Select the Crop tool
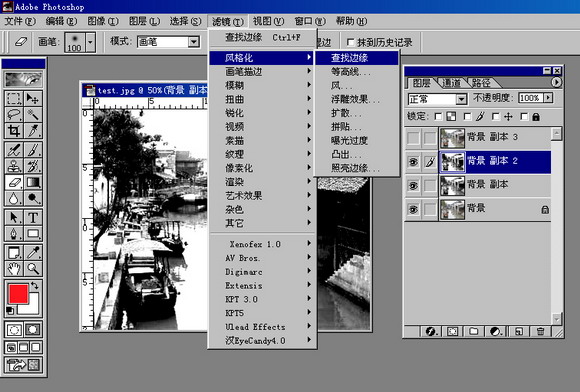This screenshot has height=392, width=580. tap(14, 131)
